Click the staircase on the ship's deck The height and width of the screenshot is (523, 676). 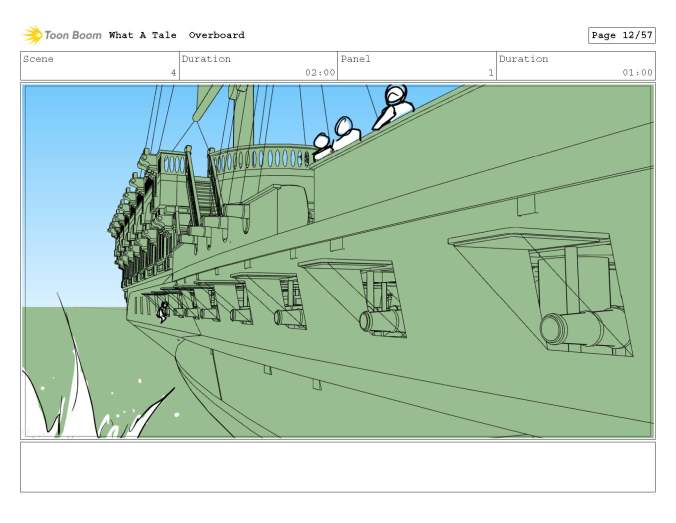click(204, 195)
